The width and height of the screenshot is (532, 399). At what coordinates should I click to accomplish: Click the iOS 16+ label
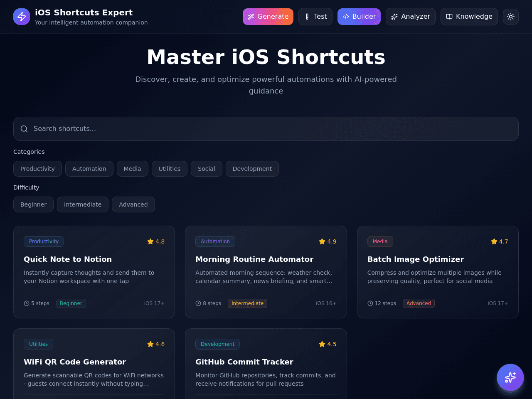coord(326,303)
